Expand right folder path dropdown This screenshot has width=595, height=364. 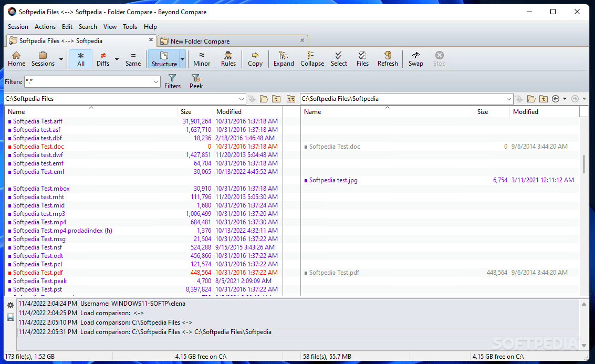508,99
